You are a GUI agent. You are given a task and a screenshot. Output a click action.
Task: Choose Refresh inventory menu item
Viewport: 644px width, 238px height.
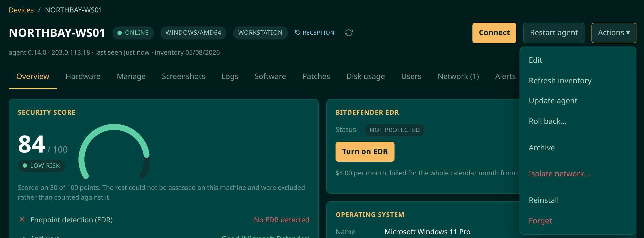578,81
